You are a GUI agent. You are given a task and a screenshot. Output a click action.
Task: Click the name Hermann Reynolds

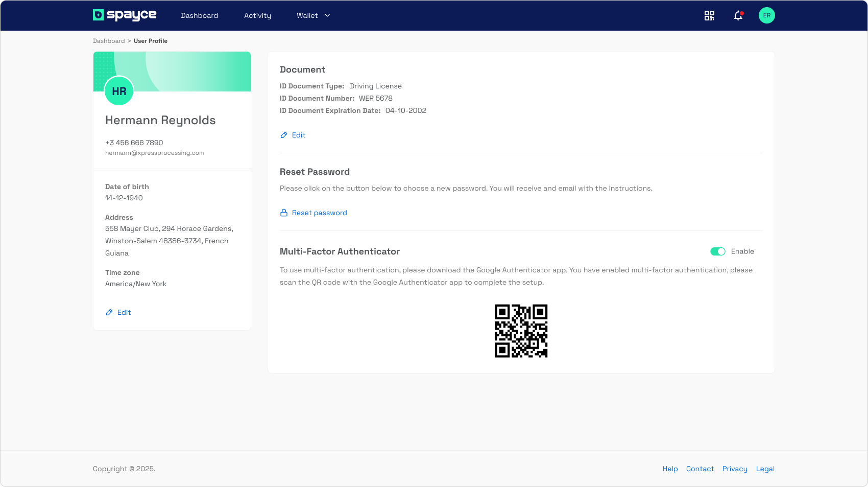pyautogui.click(x=160, y=120)
